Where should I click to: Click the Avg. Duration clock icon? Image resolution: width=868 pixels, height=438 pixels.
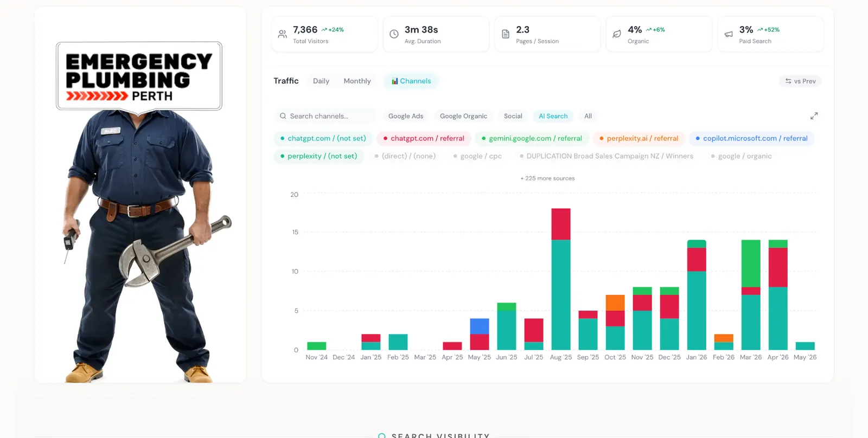(x=394, y=34)
